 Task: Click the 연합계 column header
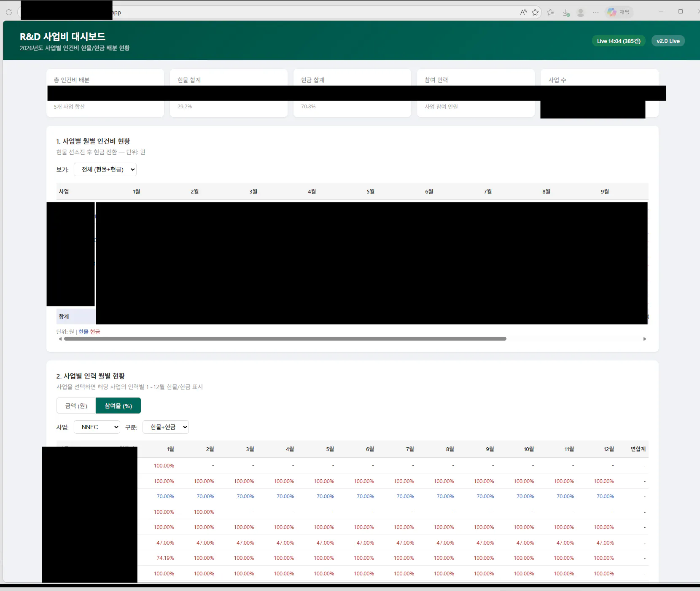click(x=638, y=449)
